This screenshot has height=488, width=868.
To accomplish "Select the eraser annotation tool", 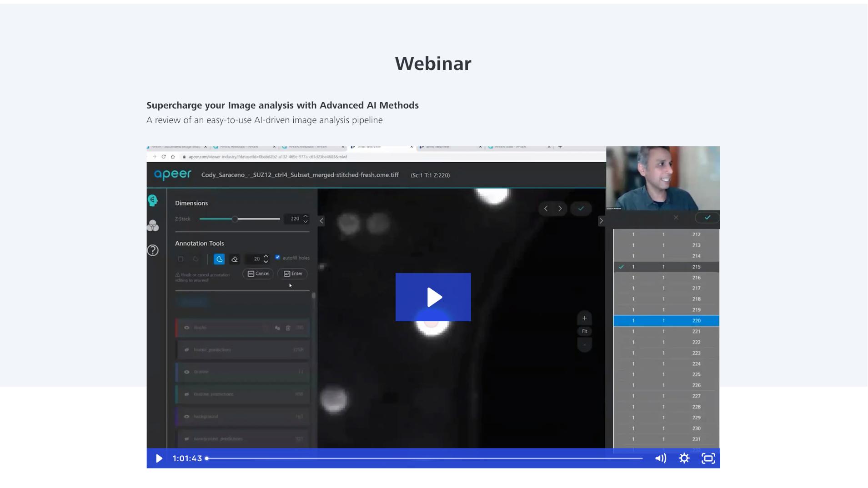I will (235, 259).
